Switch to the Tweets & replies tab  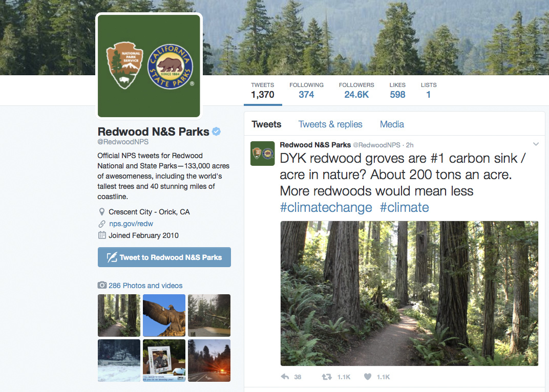point(330,124)
